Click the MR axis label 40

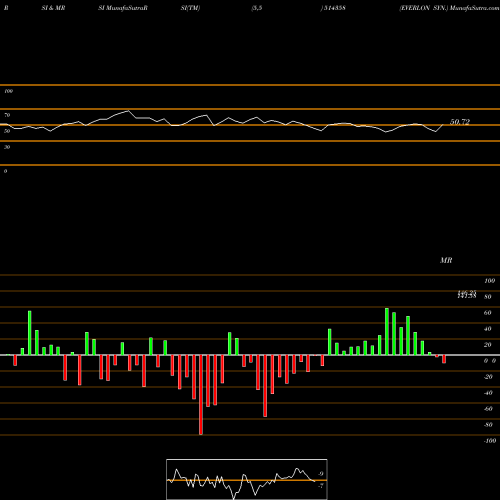[488, 329]
